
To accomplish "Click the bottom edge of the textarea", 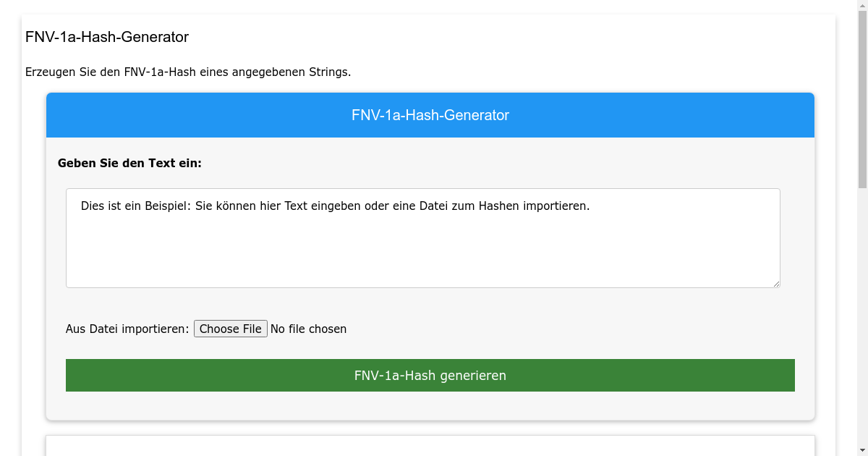I will coord(423,287).
